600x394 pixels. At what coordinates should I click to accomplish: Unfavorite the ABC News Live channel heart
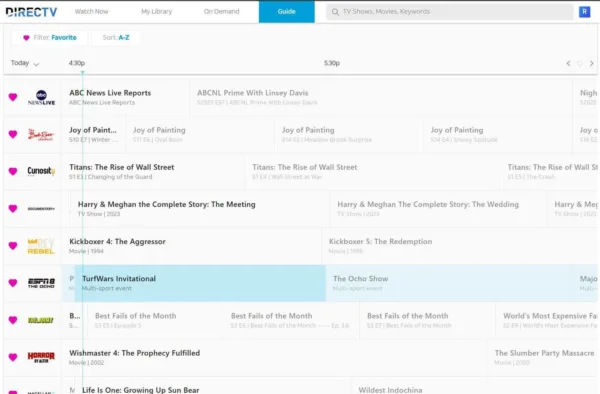coord(13,97)
